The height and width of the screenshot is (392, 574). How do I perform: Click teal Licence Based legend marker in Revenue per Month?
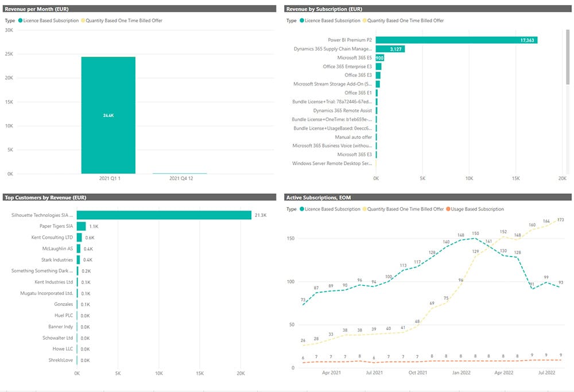[20, 21]
